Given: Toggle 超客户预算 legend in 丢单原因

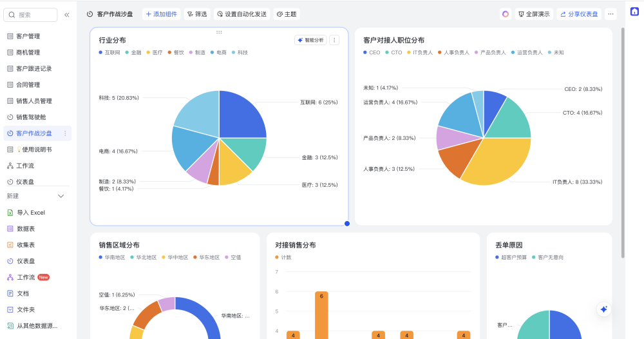Looking at the screenshot, I should (x=511, y=257).
